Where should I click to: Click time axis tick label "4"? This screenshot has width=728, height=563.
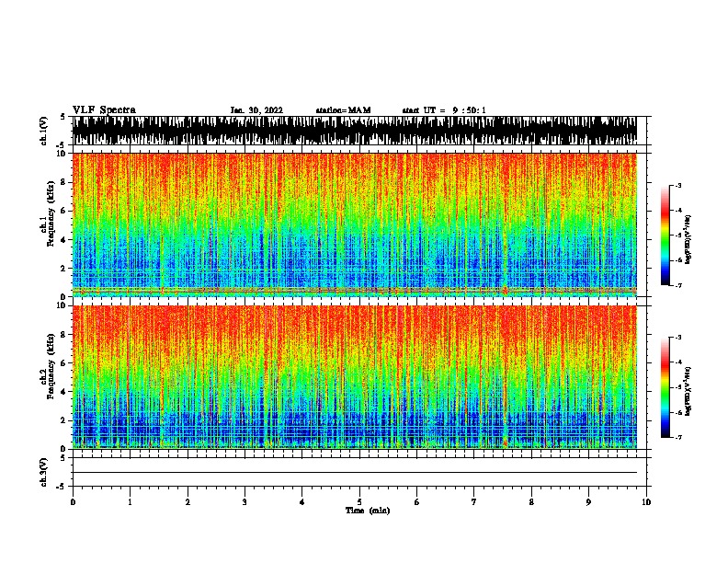tap(302, 502)
